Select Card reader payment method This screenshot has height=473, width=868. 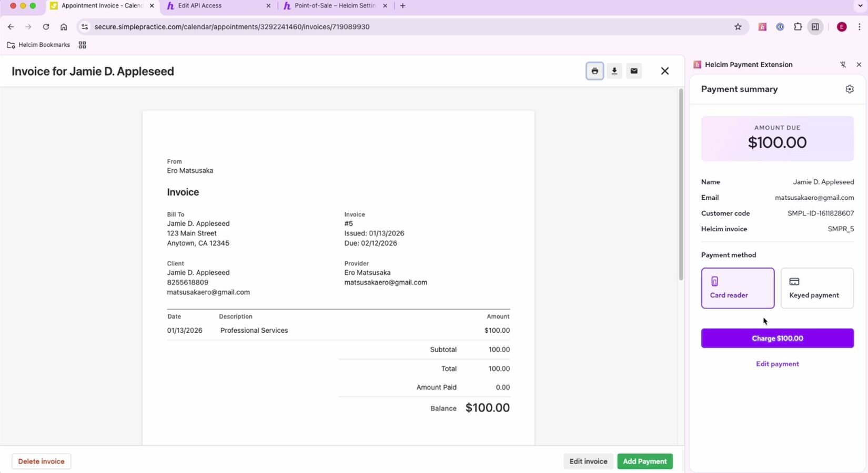tap(737, 288)
